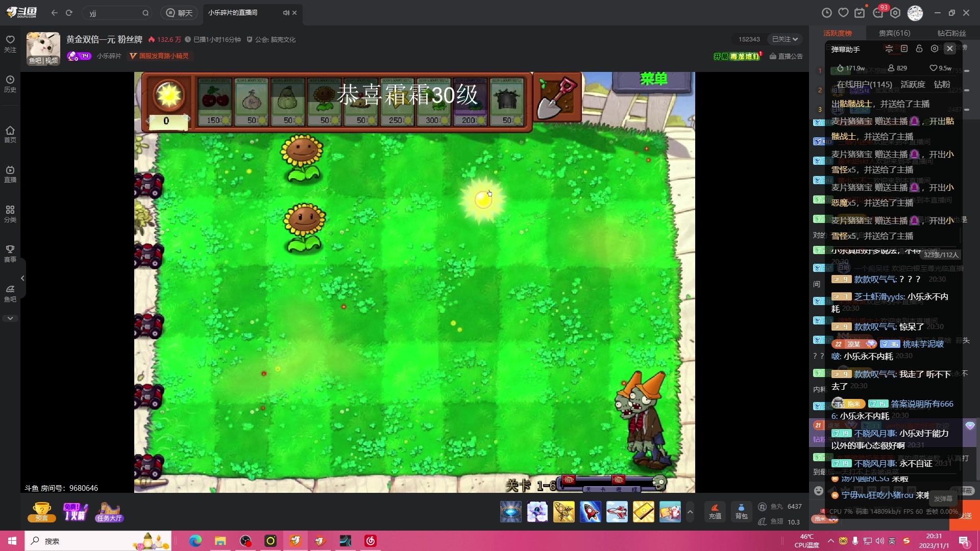The image size is (980, 551).
Task: Switch to 钻石粉丝 tab
Action: pyautogui.click(x=951, y=33)
